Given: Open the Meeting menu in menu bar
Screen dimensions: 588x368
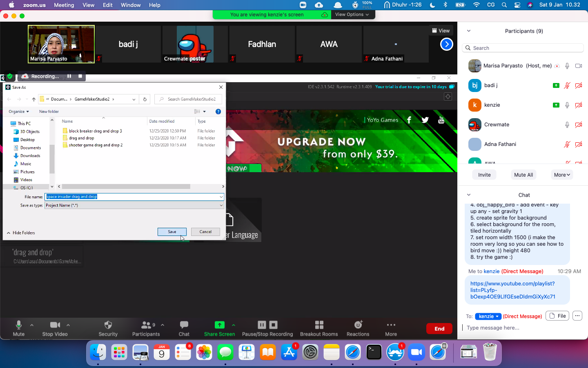Looking at the screenshot, I should (x=64, y=5).
